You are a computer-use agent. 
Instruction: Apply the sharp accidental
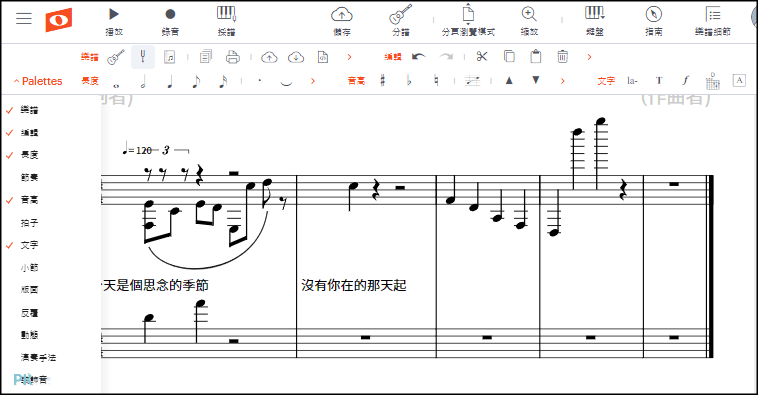click(x=383, y=81)
